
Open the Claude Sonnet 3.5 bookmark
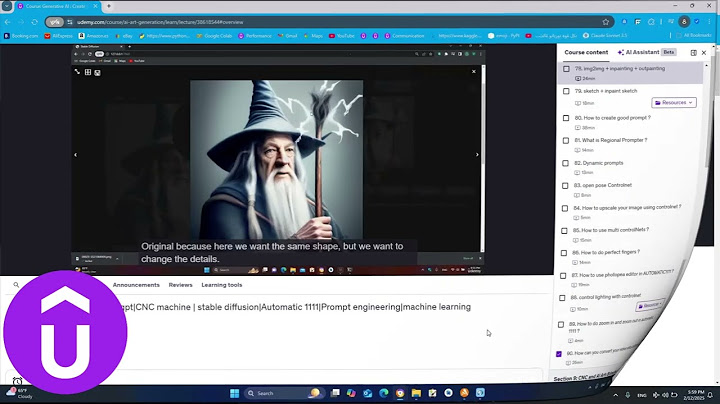[605, 35]
